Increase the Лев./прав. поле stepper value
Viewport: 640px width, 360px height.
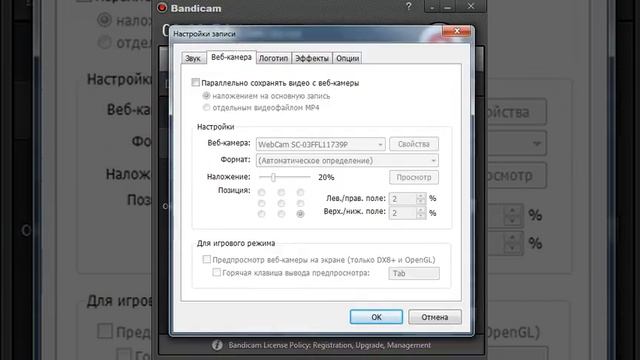421,196
